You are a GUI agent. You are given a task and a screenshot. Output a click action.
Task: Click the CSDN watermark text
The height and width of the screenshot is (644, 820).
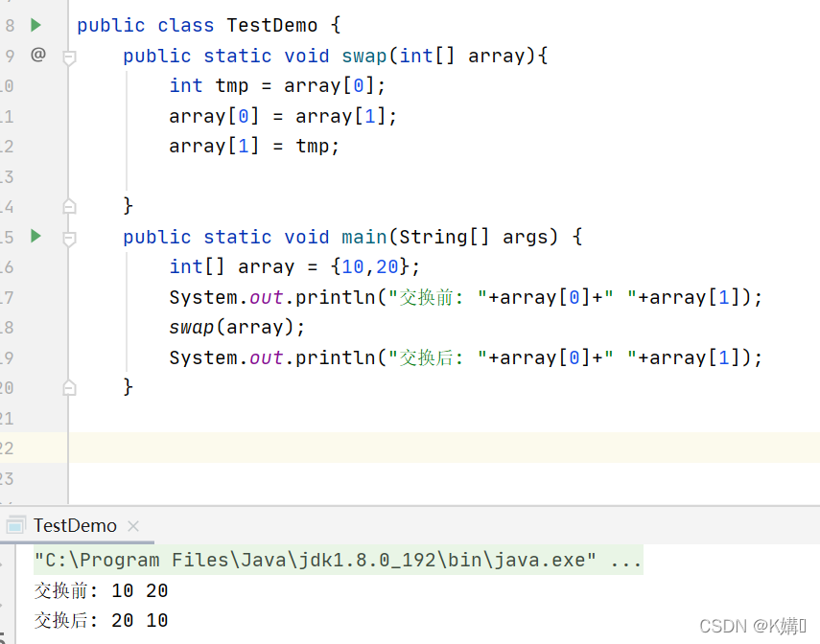[753, 626]
